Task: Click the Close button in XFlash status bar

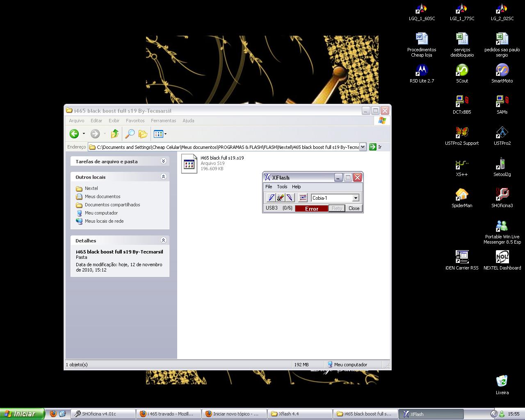Action: point(354,208)
